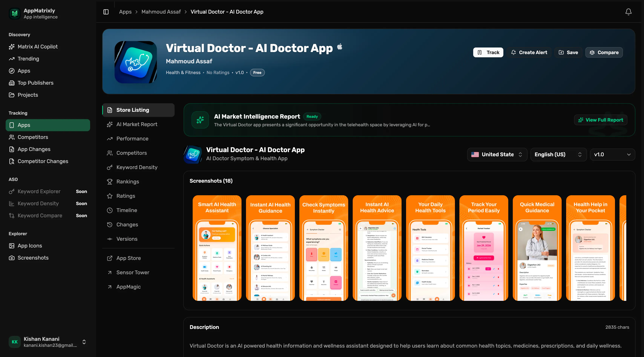
Task: Open App Icons explorer
Action: pyautogui.click(x=48, y=245)
